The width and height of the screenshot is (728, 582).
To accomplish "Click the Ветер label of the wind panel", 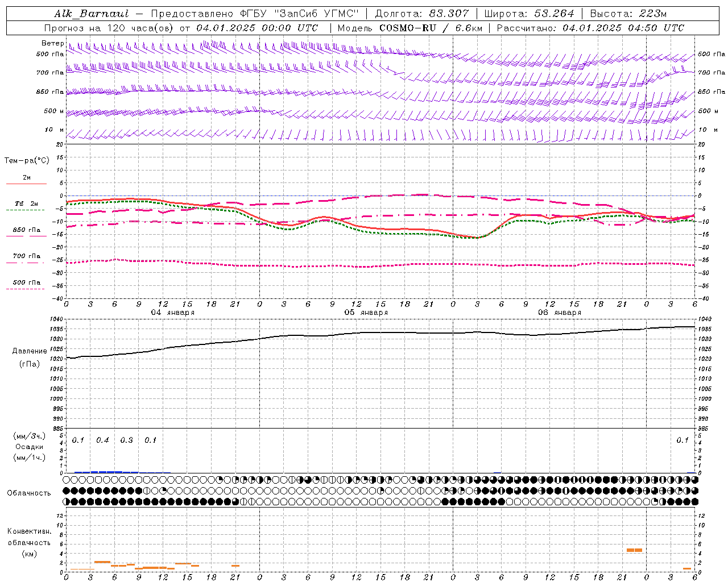I will [x=52, y=43].
